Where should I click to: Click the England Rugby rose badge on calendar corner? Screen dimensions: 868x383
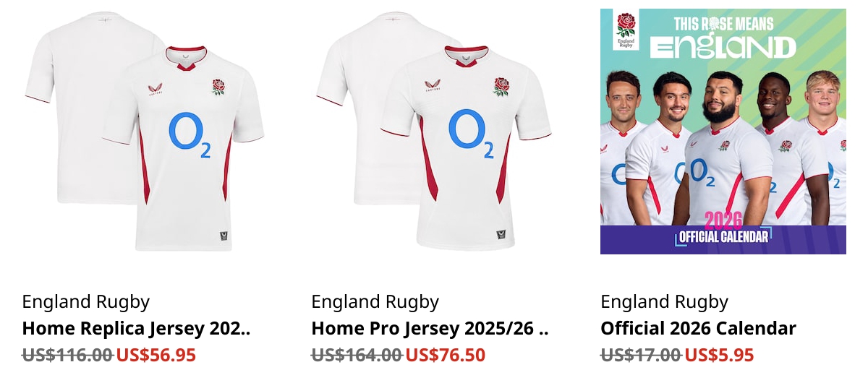626,30
